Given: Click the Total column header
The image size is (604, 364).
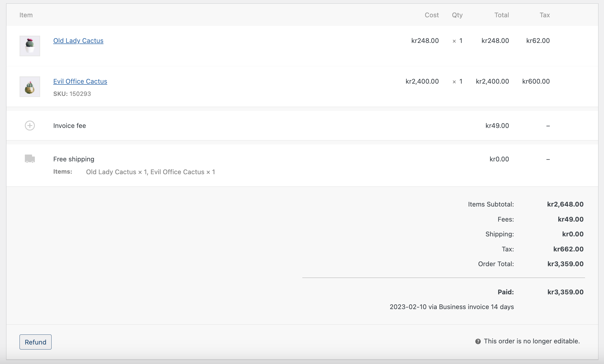Looking at the screenshot, I should 502,15.
